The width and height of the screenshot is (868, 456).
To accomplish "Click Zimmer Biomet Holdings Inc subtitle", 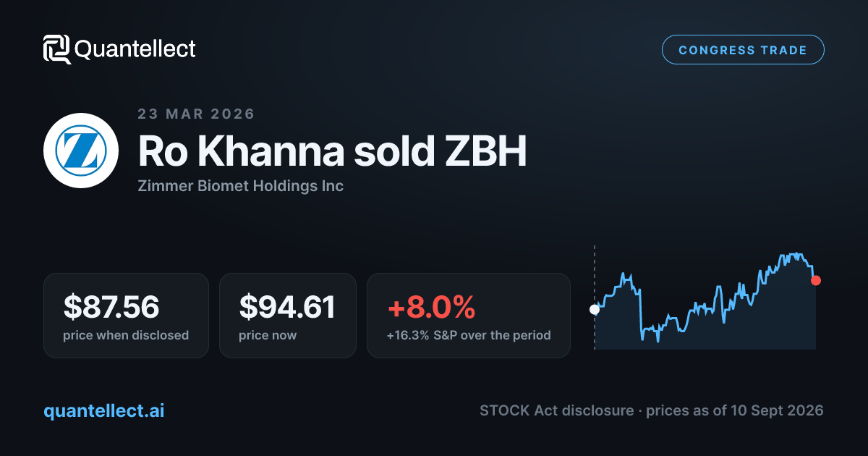I will click(240, 186).
